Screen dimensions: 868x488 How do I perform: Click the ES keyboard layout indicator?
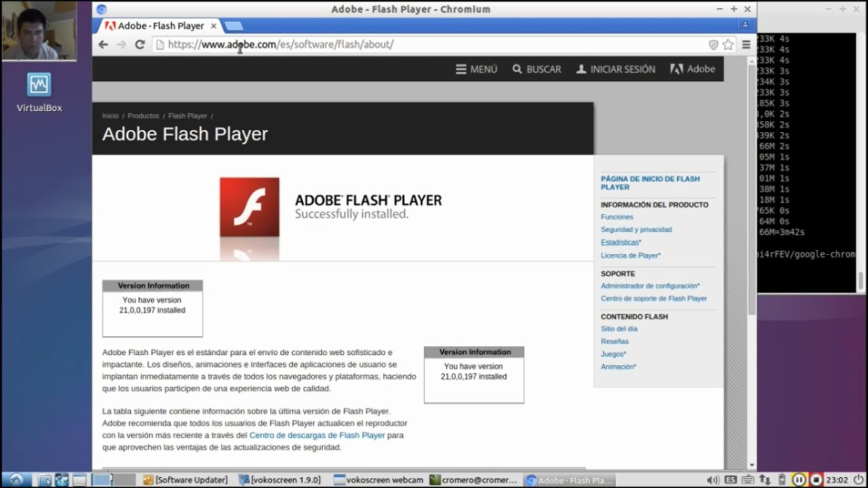(x=732, y=480)
